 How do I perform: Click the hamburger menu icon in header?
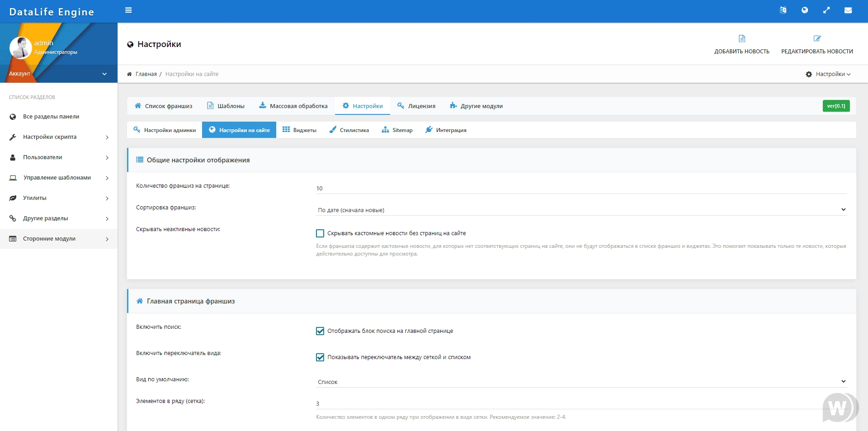[128, 10]
